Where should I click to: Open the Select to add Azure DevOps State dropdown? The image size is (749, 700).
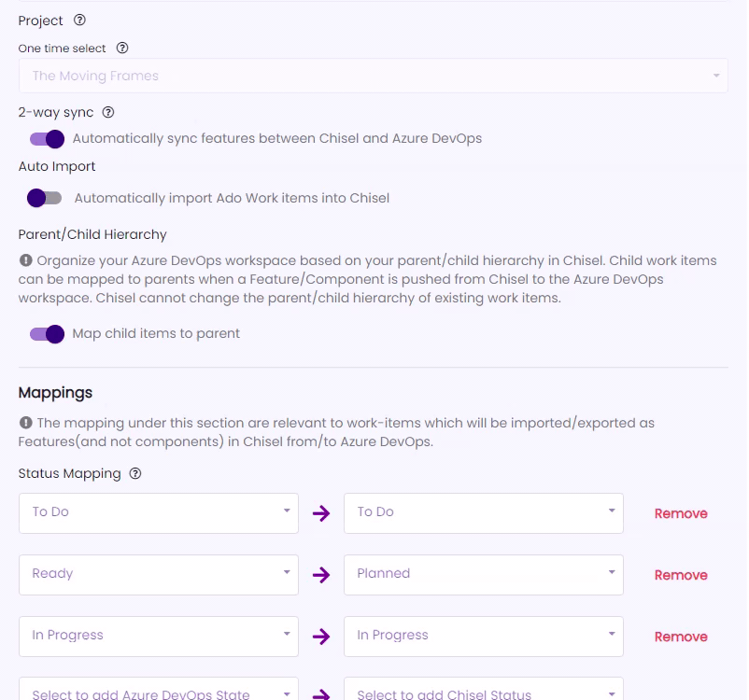pyautogui.click(x=159, y=689)
